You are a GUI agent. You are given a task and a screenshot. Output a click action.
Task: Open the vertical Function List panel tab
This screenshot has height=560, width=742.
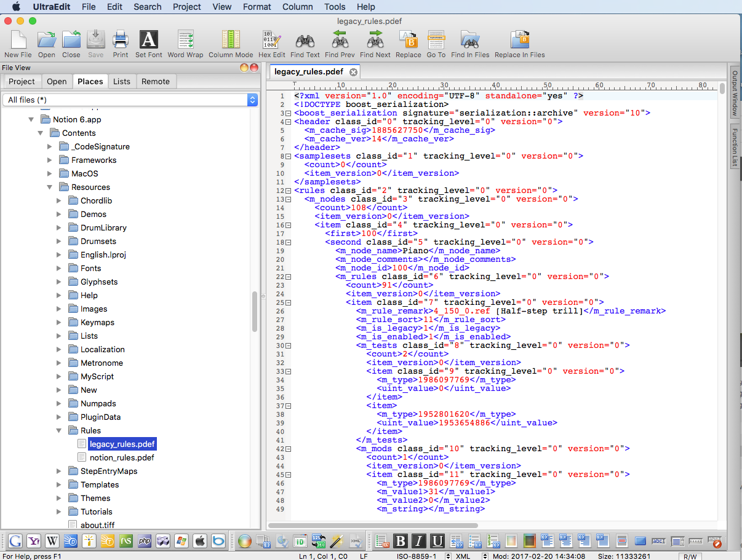click(735, 147)
